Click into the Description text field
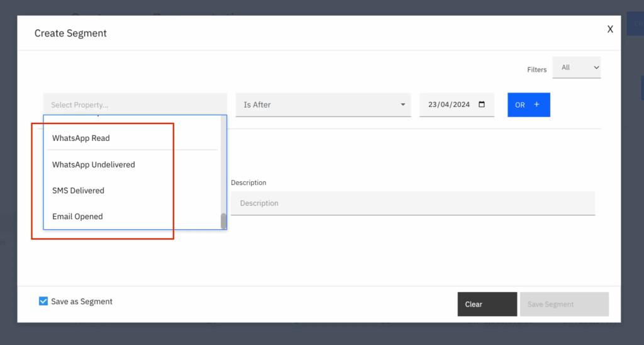The height and width of the screenshot is (345, 644). 412,203
